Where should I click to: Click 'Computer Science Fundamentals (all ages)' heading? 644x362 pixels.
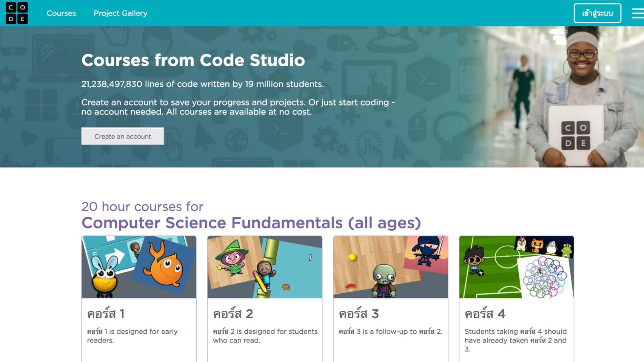click(x=251, y=223)
